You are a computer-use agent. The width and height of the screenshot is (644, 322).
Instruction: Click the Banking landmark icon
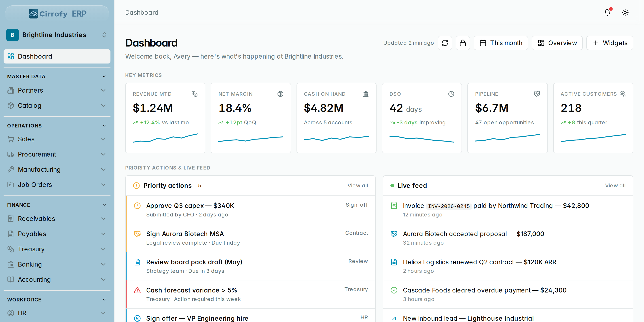pos(11,264)
